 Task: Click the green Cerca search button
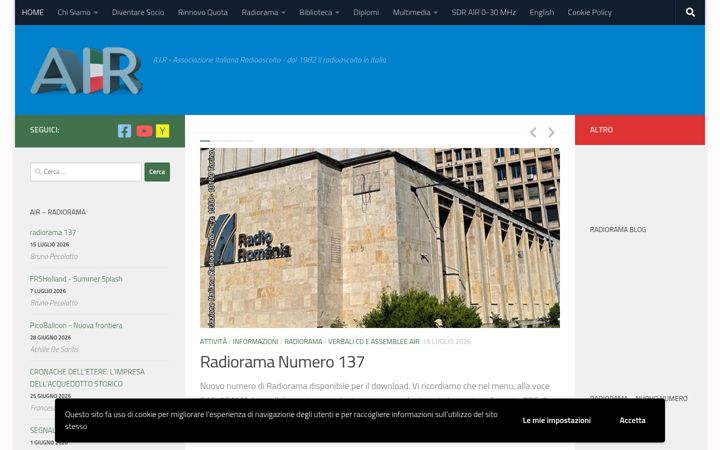point(157,172)
